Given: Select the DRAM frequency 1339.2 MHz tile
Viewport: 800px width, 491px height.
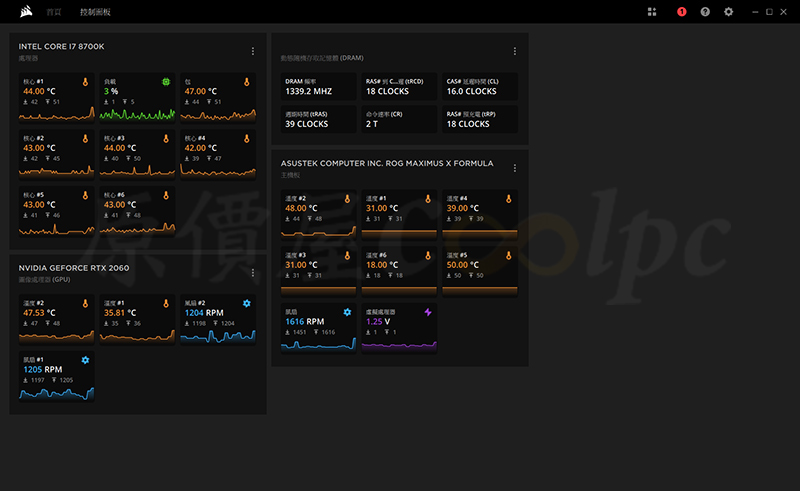Looking at the screenshot, I should [319, 86].
